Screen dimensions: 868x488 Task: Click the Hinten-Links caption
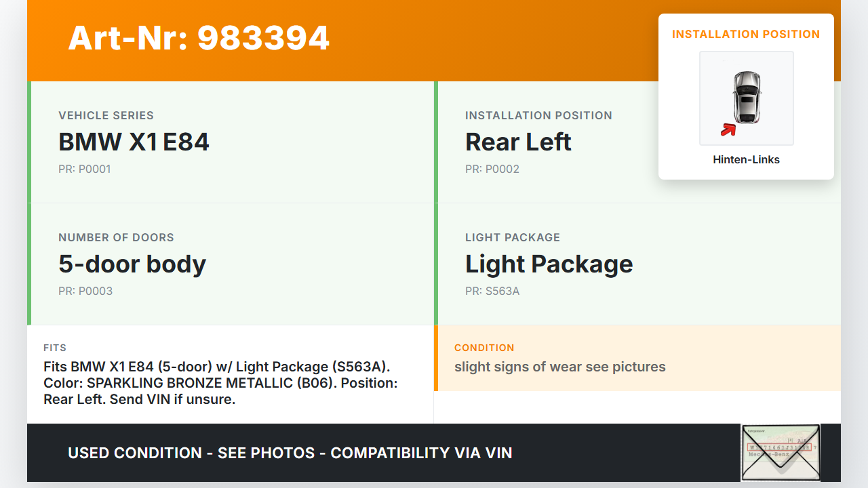[x=746, y=159]
